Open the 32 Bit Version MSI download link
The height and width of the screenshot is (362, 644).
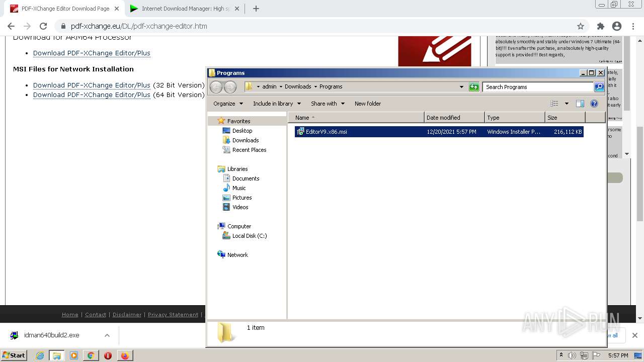tap(92, 85)
